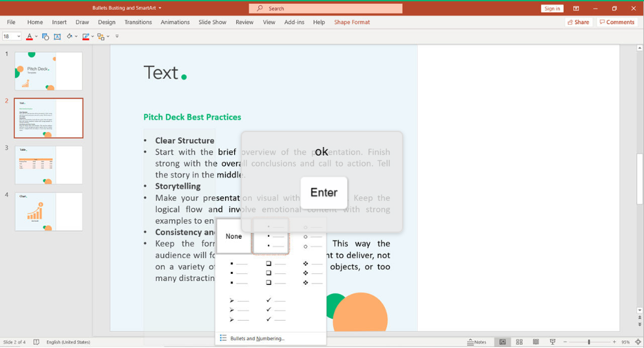644x348 pixels.
Task: Click the Share button
Action: coord(578,22)
